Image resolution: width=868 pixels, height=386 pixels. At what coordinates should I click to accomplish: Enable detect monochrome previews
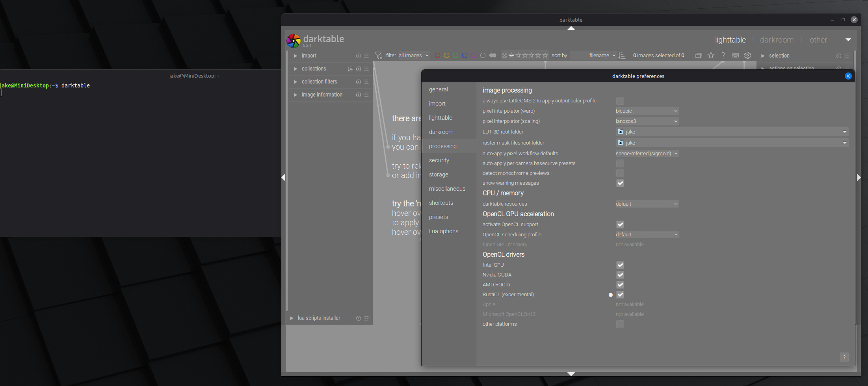pos(620,173)
